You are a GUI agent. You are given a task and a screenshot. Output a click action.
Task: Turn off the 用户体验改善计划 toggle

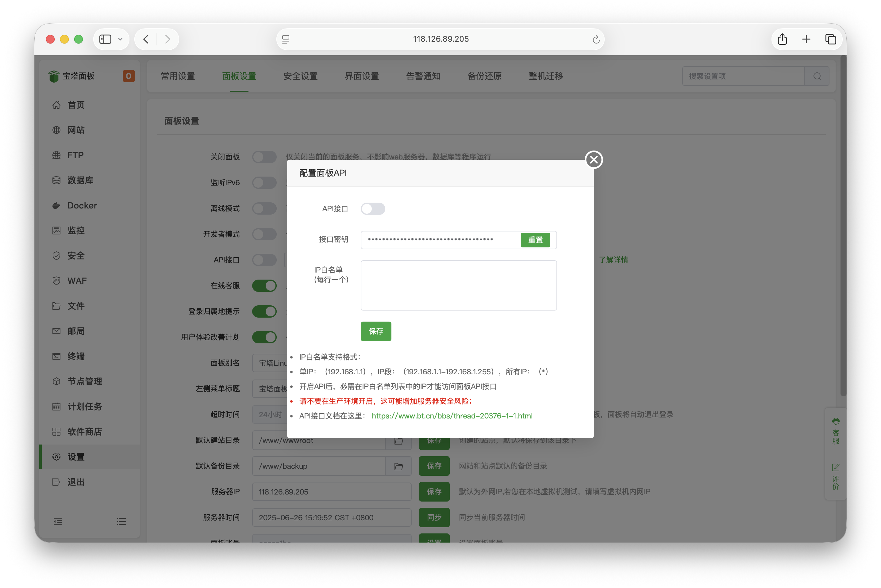[x=264, y=337]
